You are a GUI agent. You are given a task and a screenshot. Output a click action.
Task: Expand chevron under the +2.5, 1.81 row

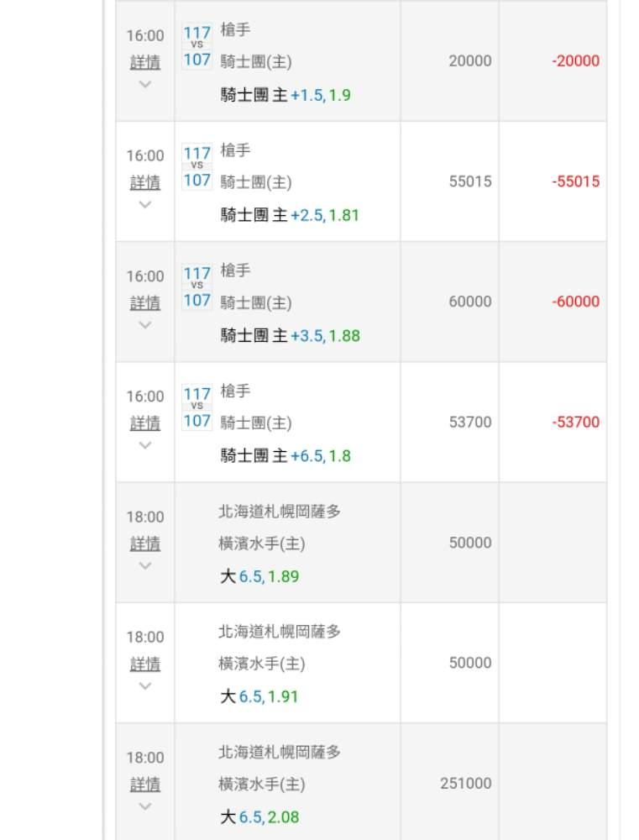(145, 204)
